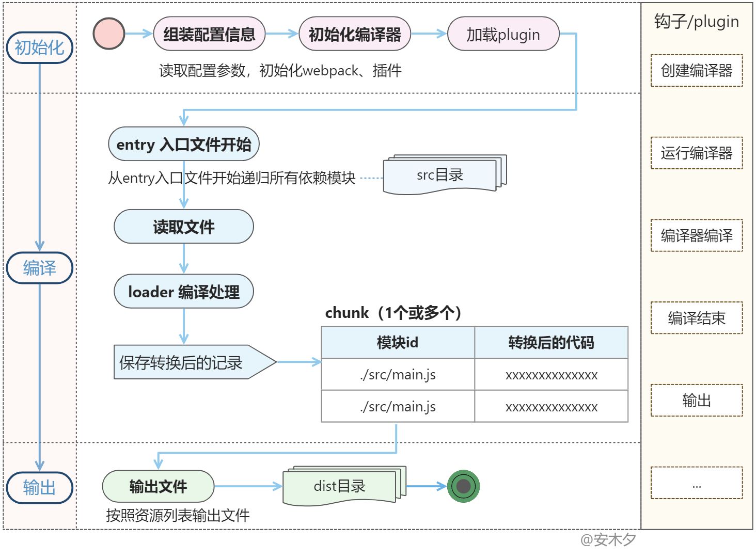The width and height of the screenshot is (756, 559).
Task: Click the 输出 hook box in plugin column
Action: [x=697, y=400]
